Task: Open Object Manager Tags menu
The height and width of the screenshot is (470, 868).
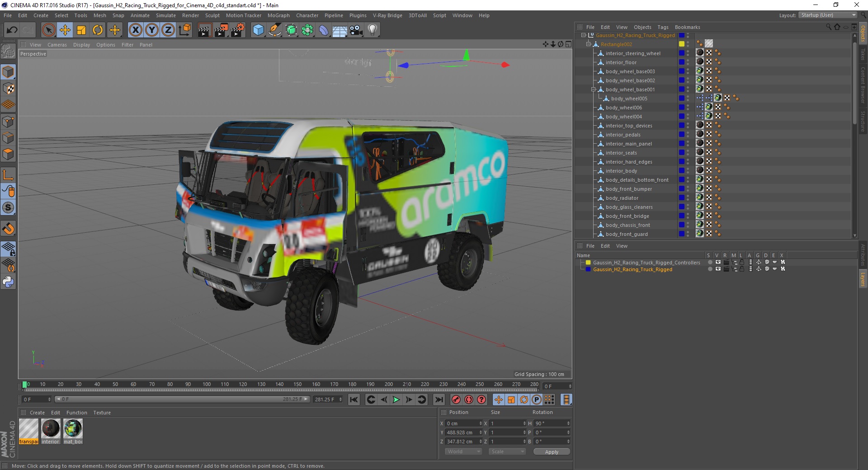Action: point(663,27)
